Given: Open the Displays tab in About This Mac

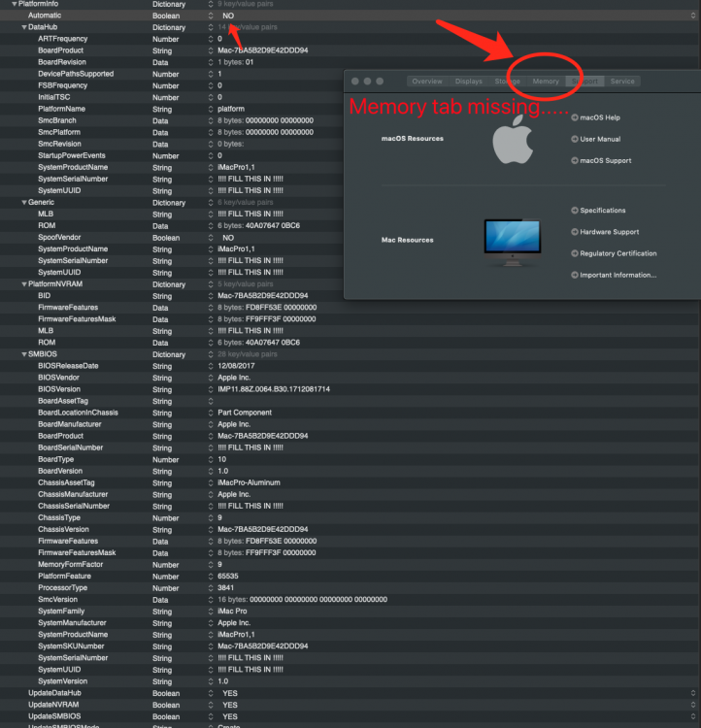Looking at the screenshot, I should point(469,82).
